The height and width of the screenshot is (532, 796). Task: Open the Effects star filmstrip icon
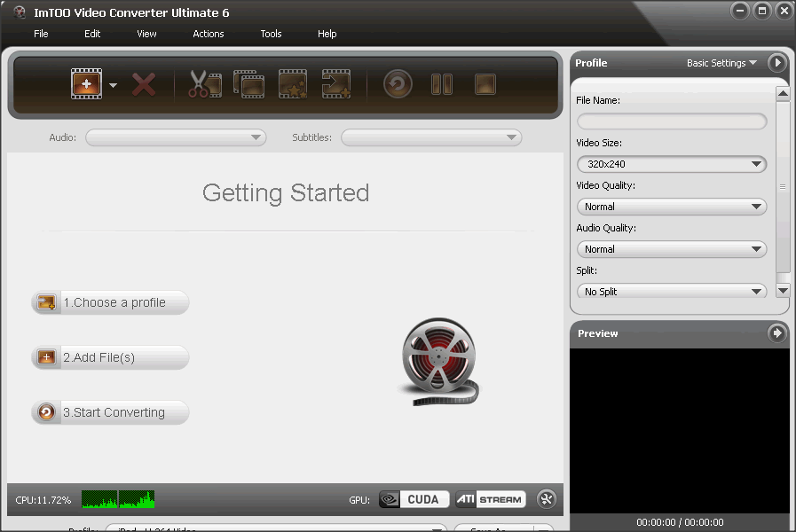point(293,83)
